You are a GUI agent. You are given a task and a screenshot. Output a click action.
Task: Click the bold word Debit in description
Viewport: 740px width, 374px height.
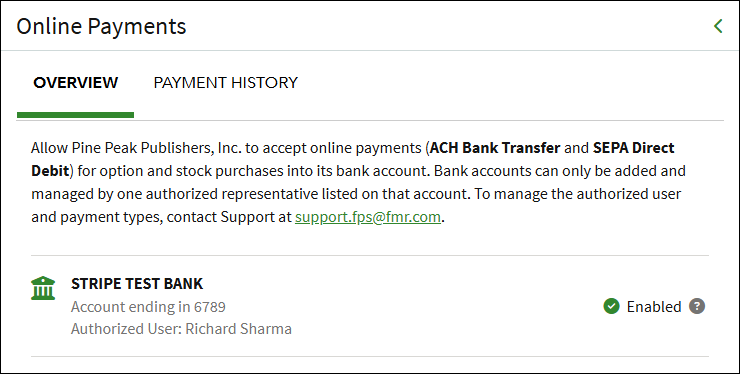[x=50, y=170]
